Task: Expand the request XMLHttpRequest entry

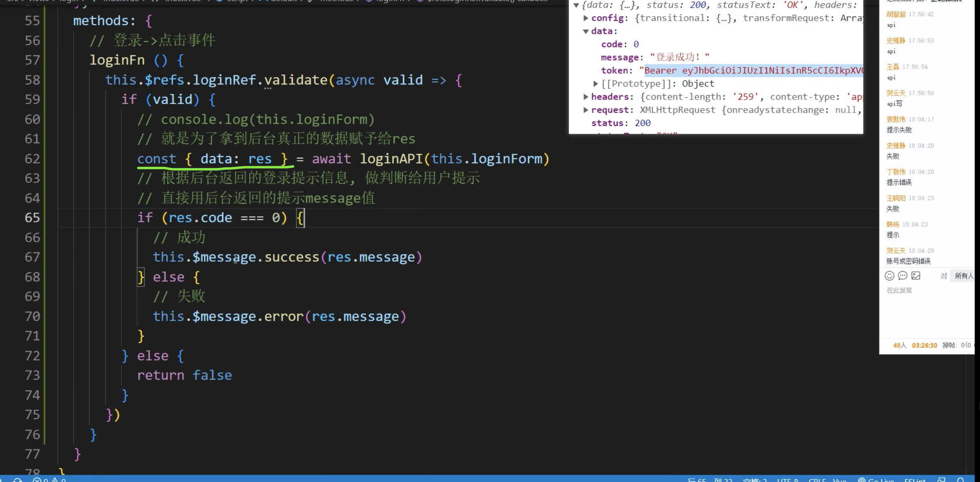Action: (586, 110)
